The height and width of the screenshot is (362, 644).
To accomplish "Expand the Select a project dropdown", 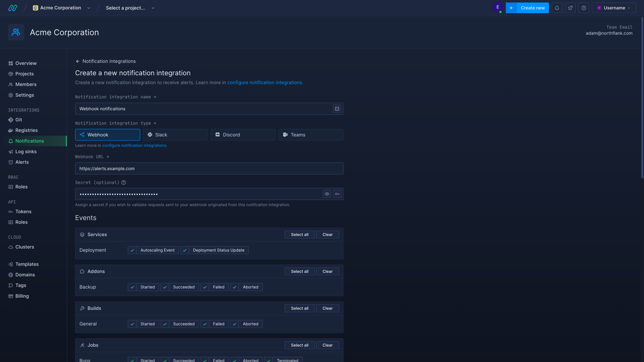I will coord(130,7).
